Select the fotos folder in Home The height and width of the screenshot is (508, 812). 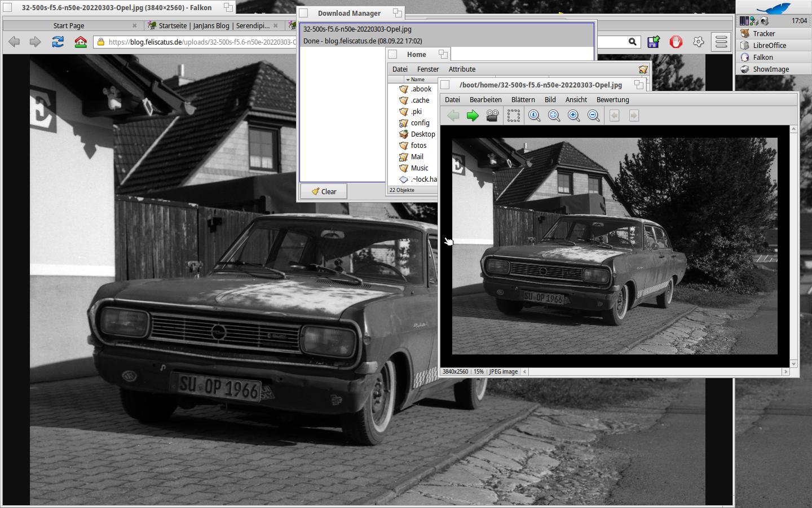click(418, 146)
